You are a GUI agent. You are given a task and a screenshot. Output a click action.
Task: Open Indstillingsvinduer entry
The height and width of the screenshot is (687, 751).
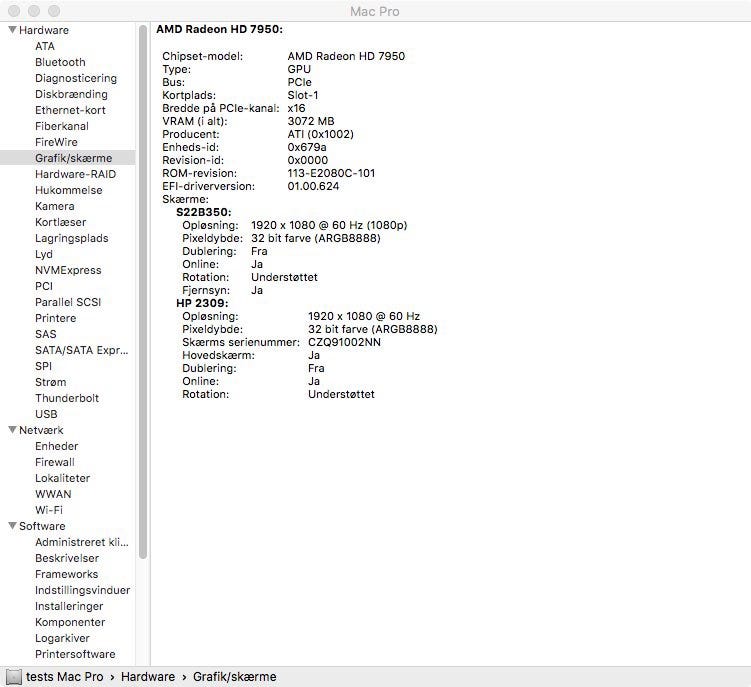[82, 590]
